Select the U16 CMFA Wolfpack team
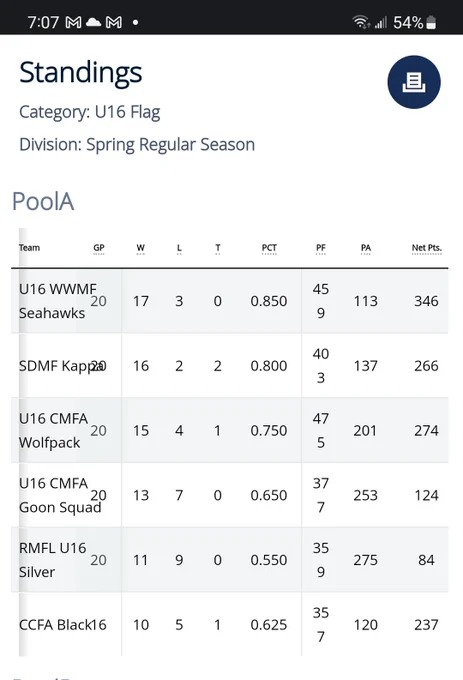463x680 pixels. pyautogui.click(x=53, y=431)
